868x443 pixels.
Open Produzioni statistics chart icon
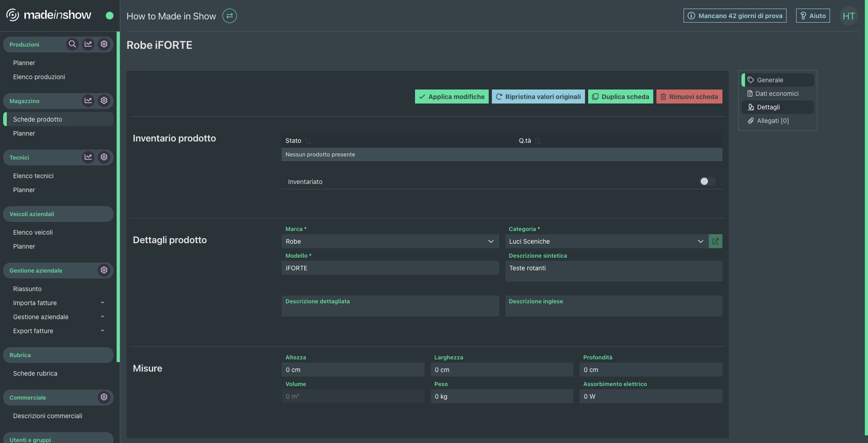(x=88, y=44)
